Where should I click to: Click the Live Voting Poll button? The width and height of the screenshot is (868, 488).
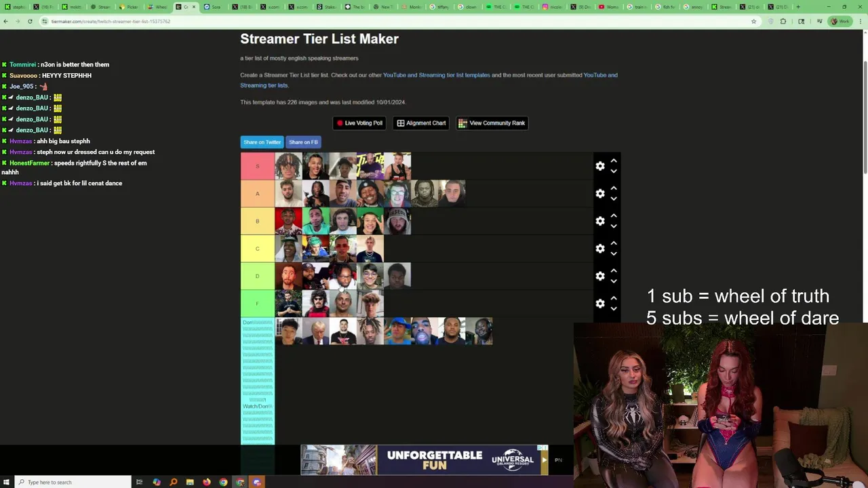click(359, 123)
